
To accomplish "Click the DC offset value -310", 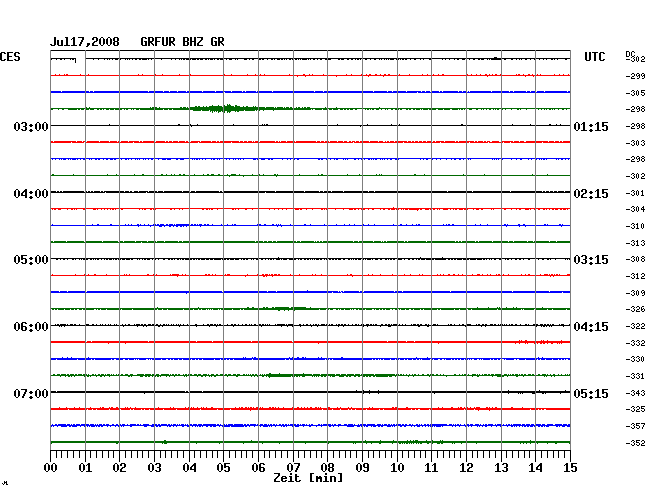I will click(635, 226).
